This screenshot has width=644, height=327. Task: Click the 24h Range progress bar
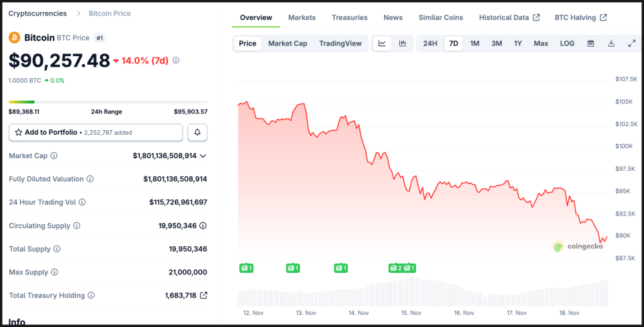(107, 102)
